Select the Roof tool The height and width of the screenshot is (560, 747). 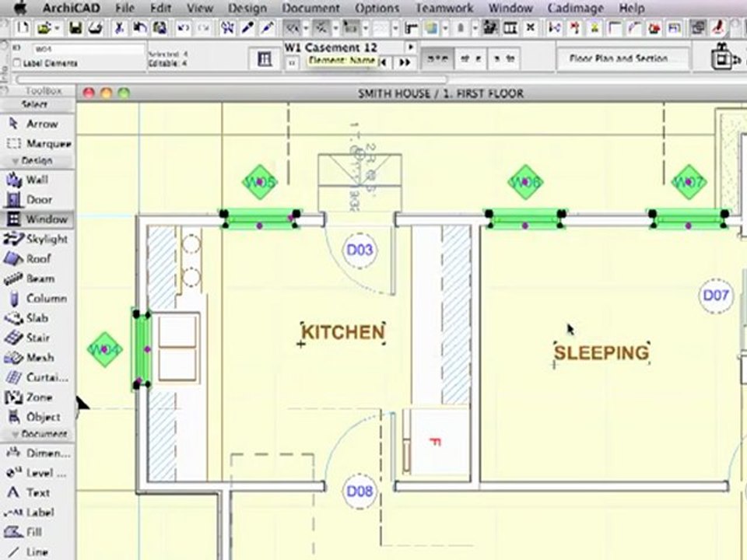37,258
